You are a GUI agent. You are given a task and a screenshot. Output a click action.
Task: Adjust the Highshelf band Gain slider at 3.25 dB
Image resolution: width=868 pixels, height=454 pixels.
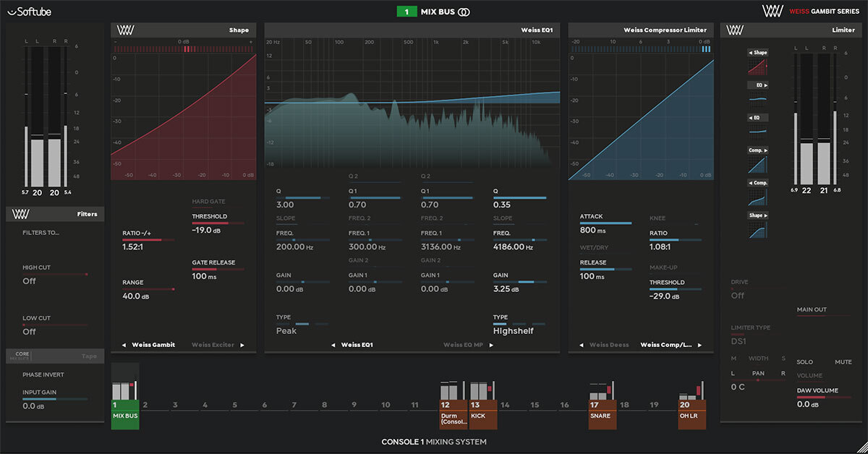pos(519,283)
